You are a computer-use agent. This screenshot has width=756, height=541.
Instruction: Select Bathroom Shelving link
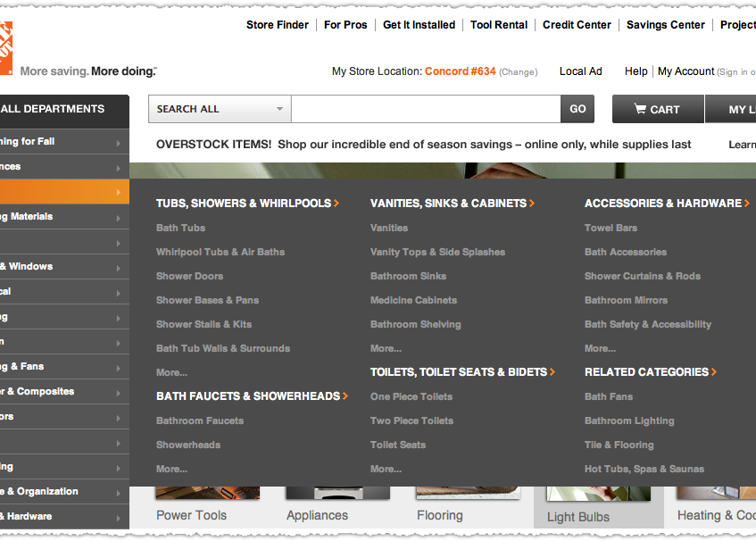(x=416, y=324)
